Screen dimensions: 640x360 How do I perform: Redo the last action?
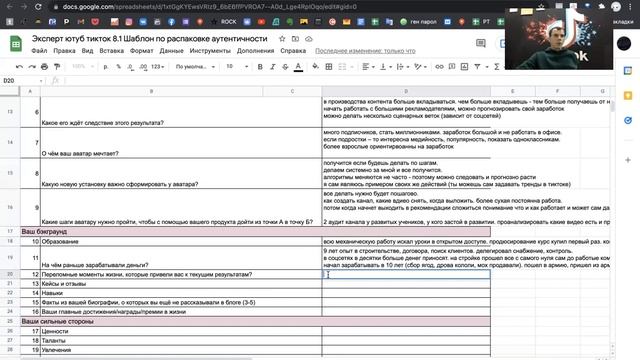point(32,67)
